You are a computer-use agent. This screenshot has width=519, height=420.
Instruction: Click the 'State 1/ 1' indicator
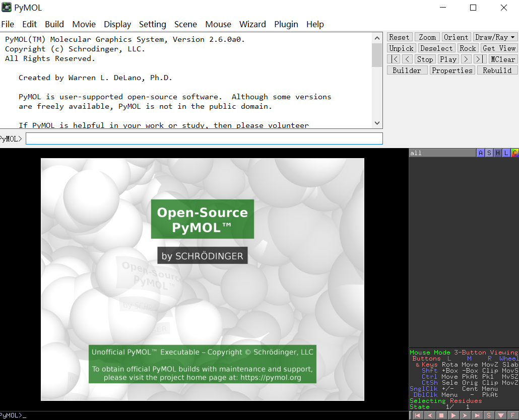(439, 407)
